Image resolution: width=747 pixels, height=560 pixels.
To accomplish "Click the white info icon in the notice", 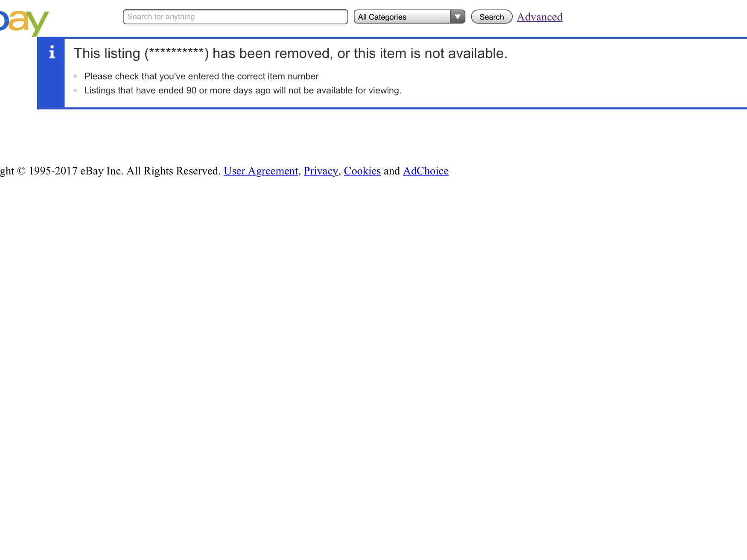I will 52,52.
